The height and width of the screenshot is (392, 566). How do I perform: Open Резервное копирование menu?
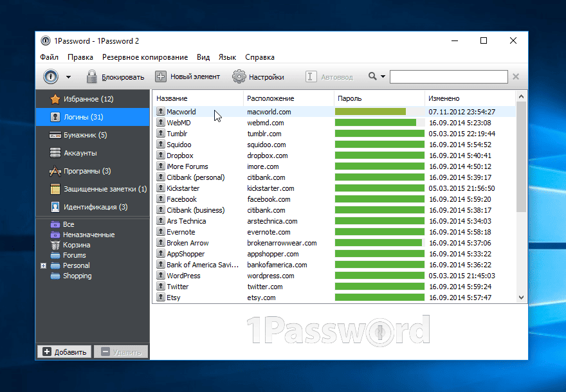click(x=145, y=57)
